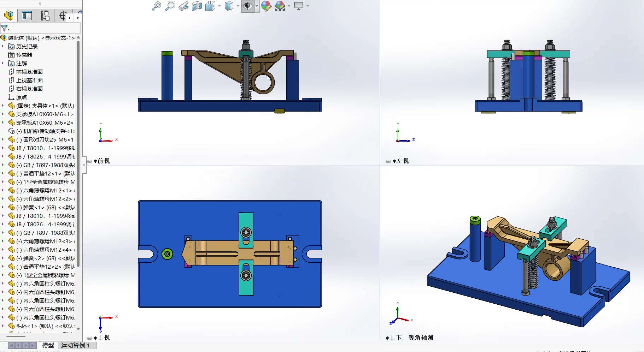Open the View Settings dropdown arrow

308,6
